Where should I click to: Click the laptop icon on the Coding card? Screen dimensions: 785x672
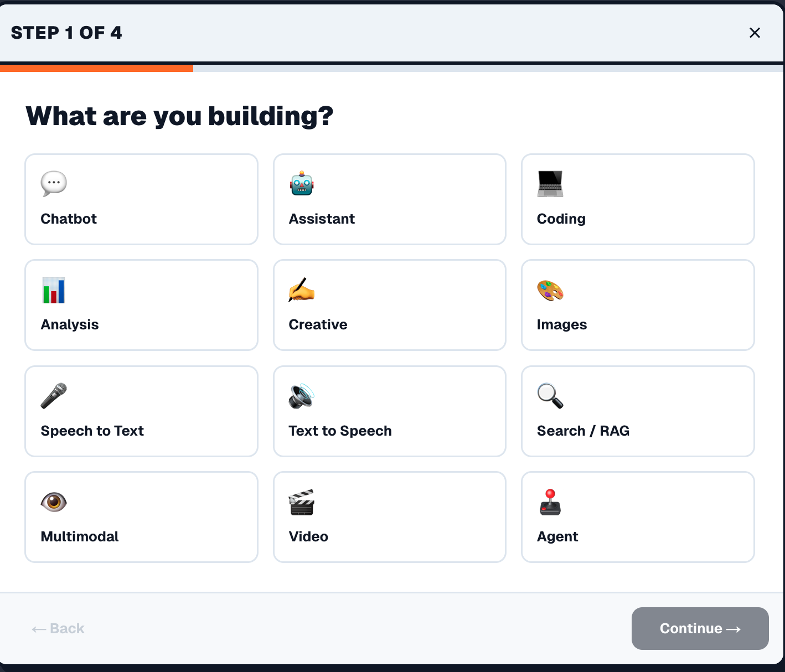click(550, 183)
